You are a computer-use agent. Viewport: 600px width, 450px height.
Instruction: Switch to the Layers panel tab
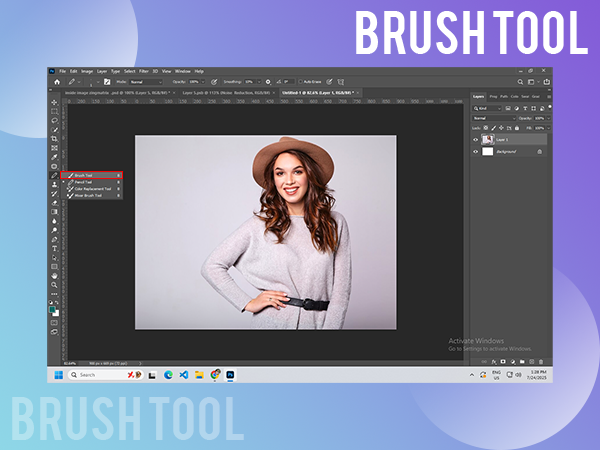pos(478,96)
